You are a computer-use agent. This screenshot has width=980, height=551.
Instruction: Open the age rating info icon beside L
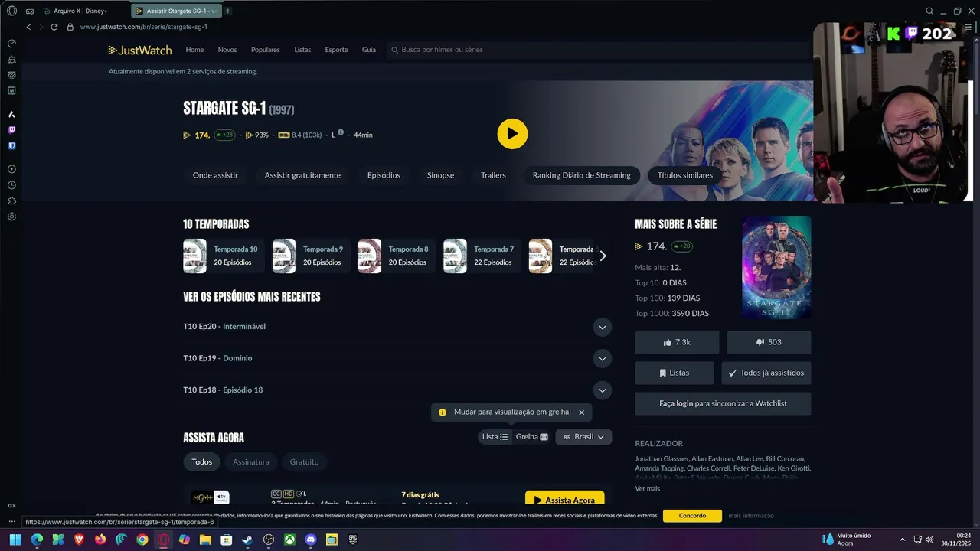point(341,132)
